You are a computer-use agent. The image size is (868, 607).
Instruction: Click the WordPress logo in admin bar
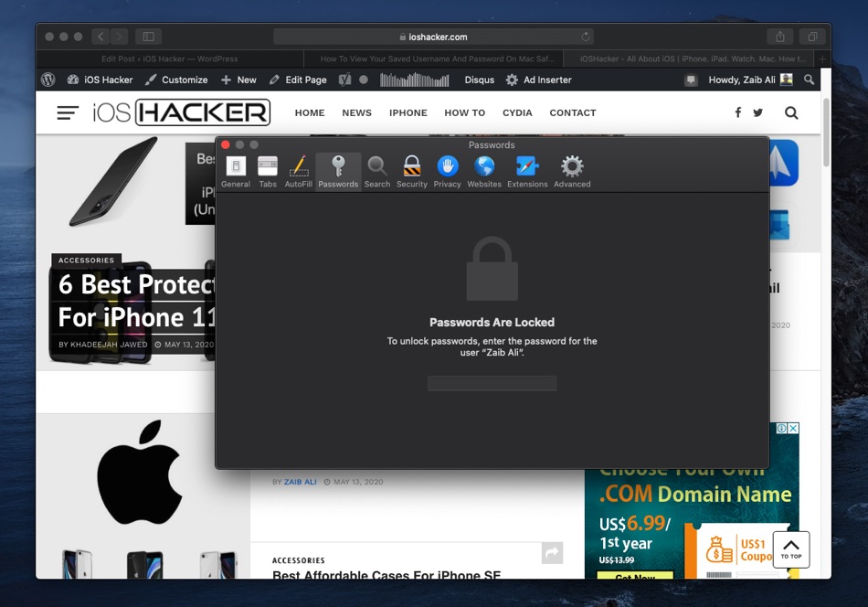tap(48, 80)
